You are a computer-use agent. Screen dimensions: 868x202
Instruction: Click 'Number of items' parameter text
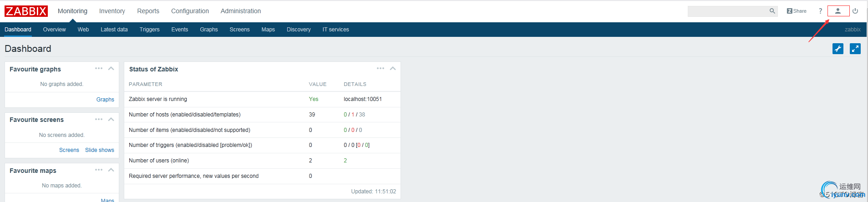tap(189, 130)
